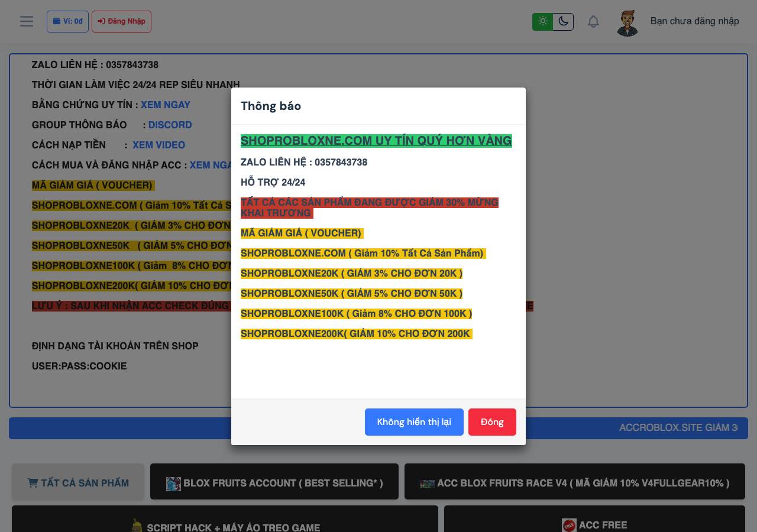Click SHOPROBLOXNE200K voucher line in dialog
The height and width of the screenshot is (532, 757).
pyautogui.click(x=357, y=333)
